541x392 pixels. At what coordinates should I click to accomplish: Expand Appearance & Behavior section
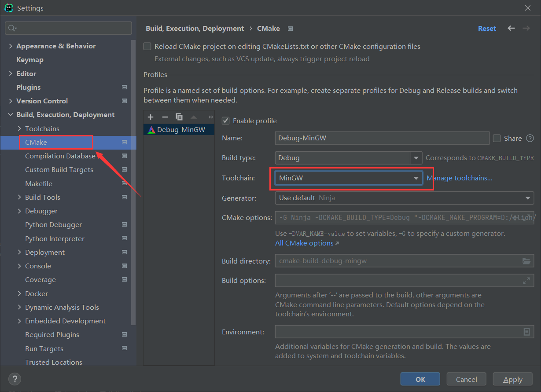coord(11,46)
